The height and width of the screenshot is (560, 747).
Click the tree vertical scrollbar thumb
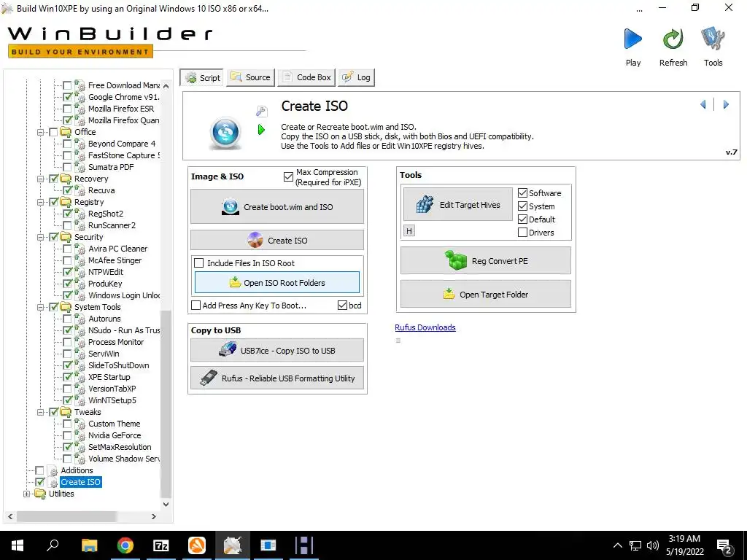166,402
